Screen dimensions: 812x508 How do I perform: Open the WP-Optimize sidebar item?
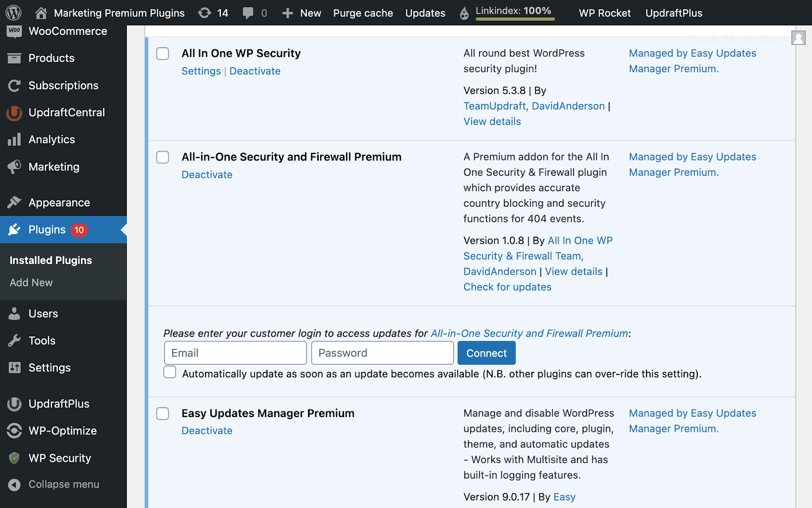point(63,431)
